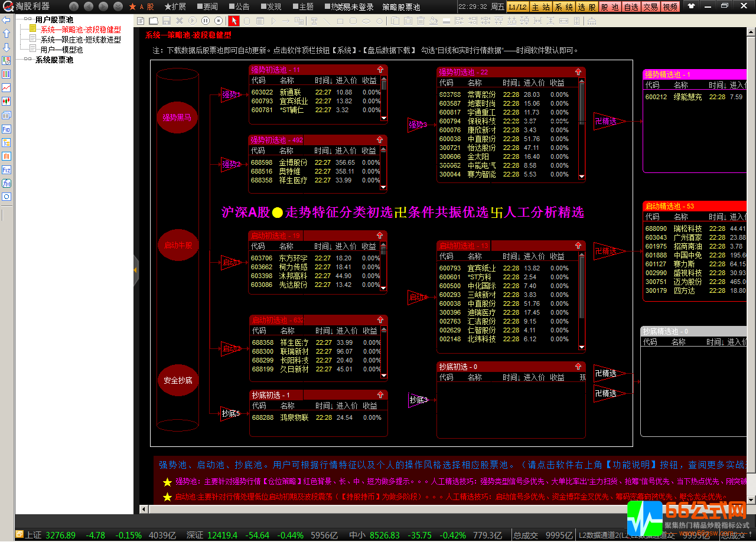Viewport: 756px width, 542px height.
Task: Open the F10 info sidebar icon
Action: click(6, 129)
